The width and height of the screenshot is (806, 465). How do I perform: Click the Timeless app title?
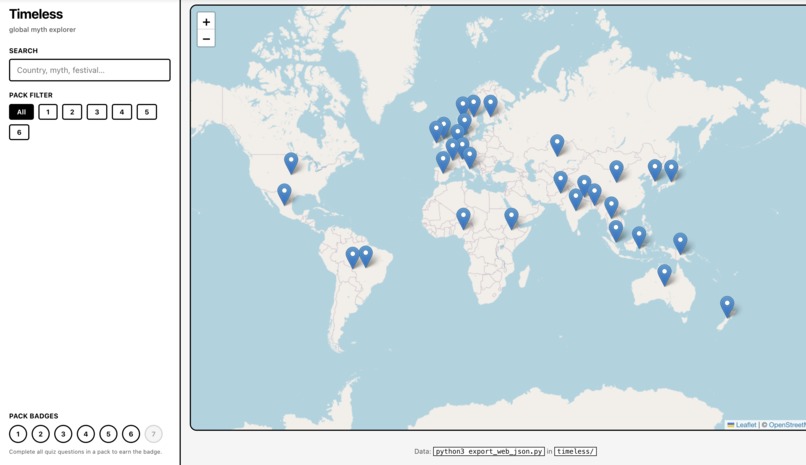point(35,14)
